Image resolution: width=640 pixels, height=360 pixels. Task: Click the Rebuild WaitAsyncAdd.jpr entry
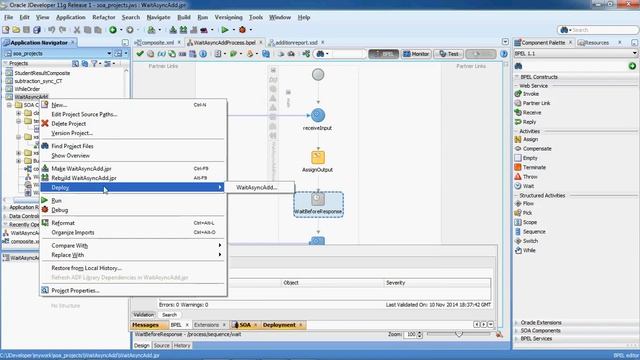click(x=133, y=178)
